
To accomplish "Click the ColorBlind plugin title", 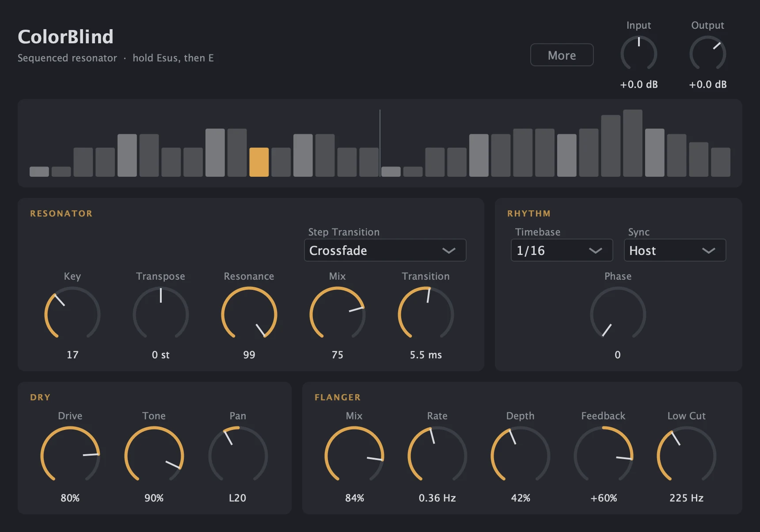I will [65, 37].
